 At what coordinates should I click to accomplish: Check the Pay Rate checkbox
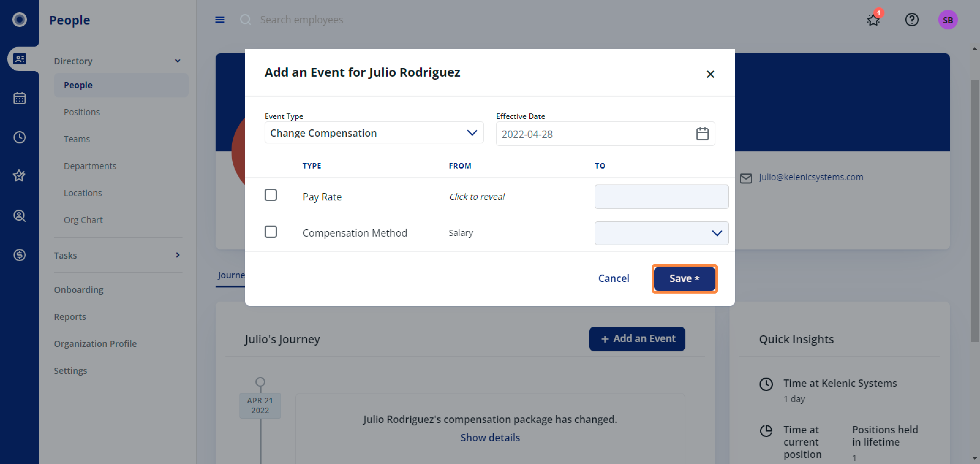(x=270, y=195)
